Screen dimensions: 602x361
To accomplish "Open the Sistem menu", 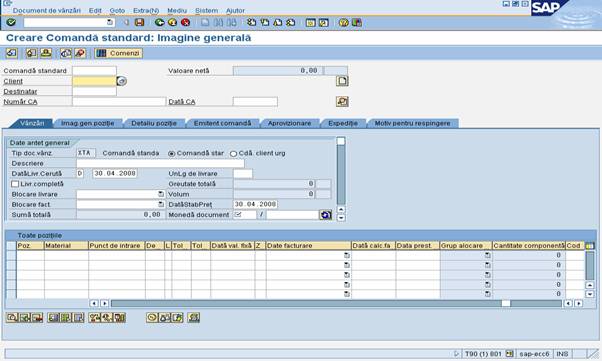I will (x=206, y=10).
